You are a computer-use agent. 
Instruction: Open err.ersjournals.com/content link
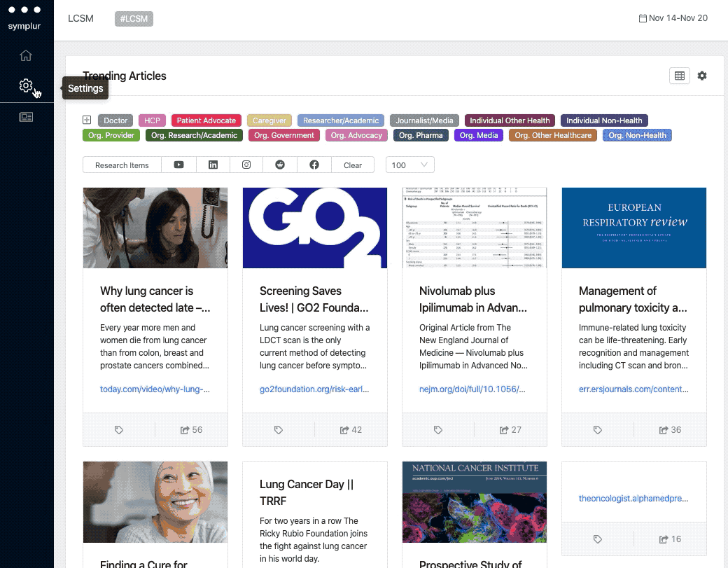click(x=633, y=389)
